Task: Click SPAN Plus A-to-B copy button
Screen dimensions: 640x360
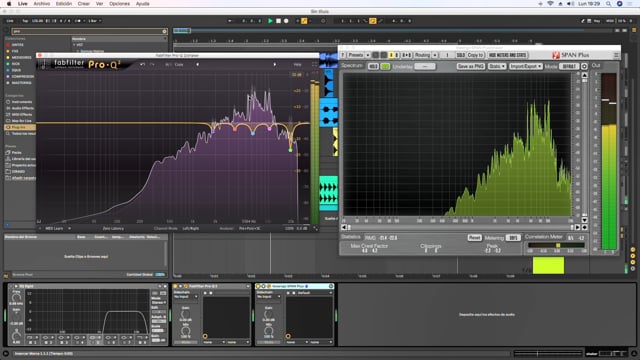Action: pos(407,55)
